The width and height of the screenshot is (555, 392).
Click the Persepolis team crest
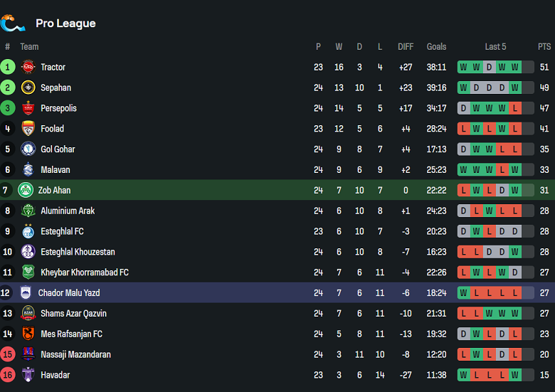[28, 109]
